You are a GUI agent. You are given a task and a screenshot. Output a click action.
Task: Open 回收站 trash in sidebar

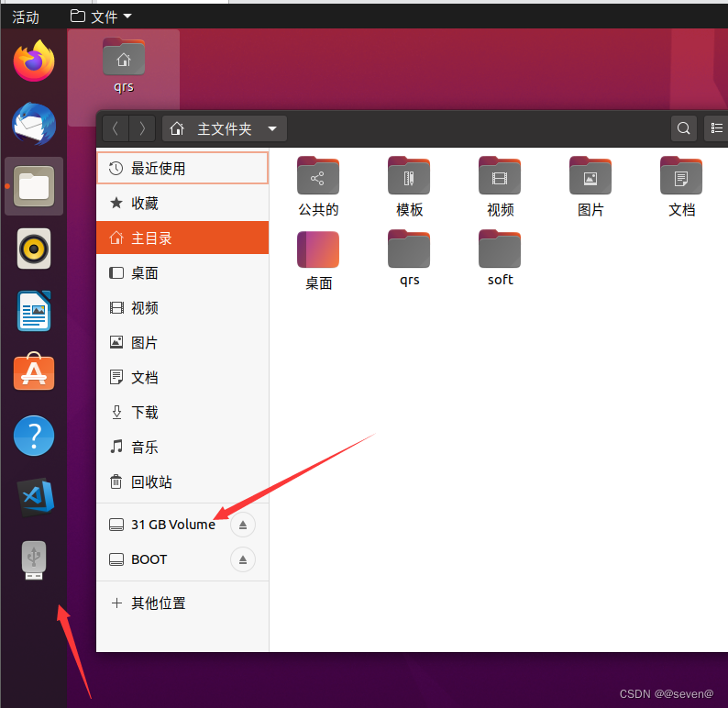tap(182, 481)
